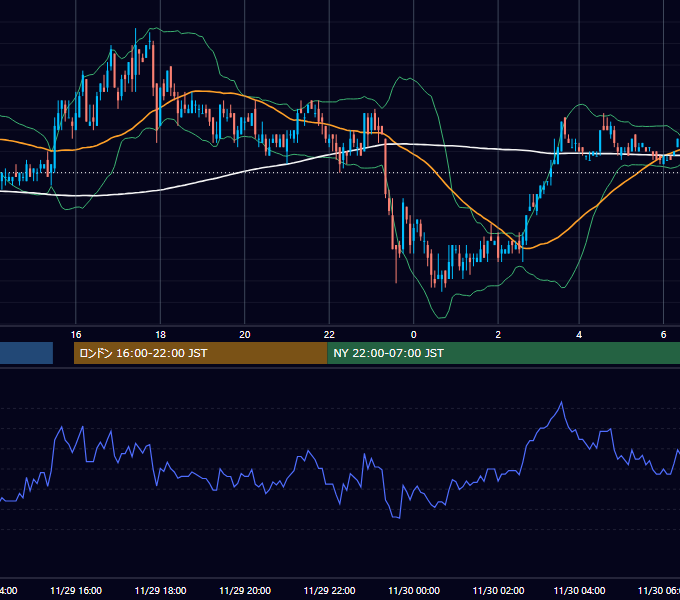680x600 pixels.
Task: Click the 11/29 16:00 date label
Action: click(76, 590)
